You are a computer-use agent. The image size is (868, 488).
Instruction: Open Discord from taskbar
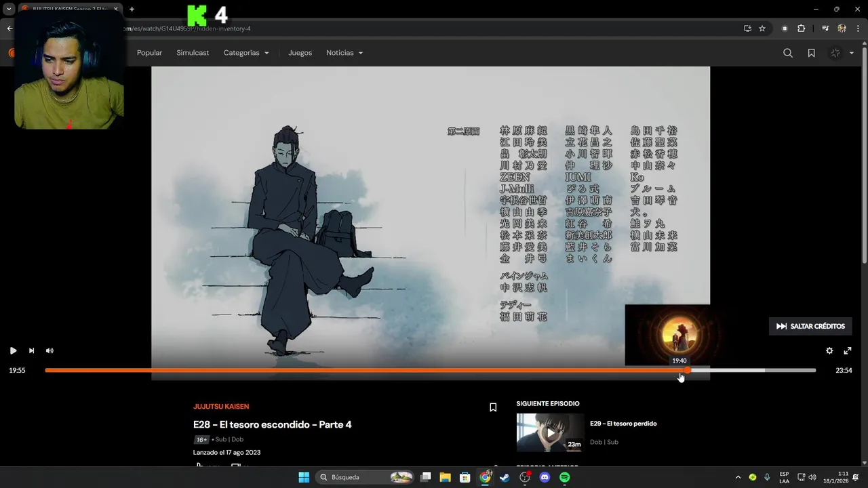(x=545, y=477)
